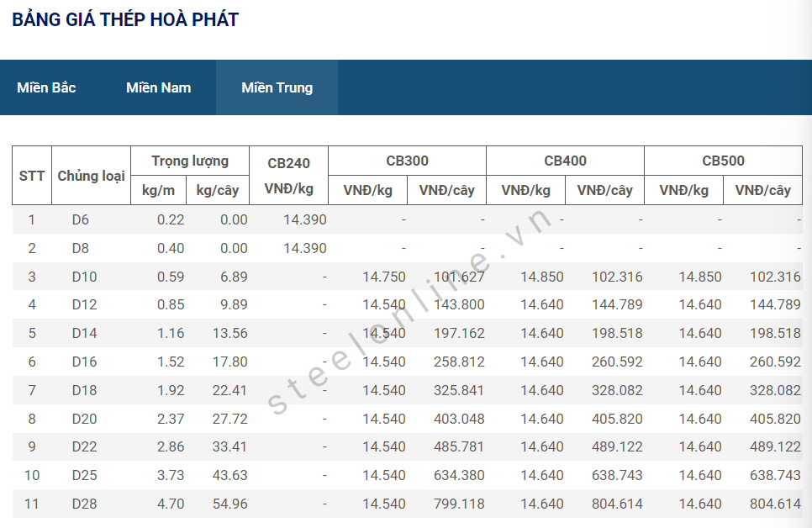812x528 pixels.
Task: Click the Chủng loại column header
Action: pyautogui.click(x=91, y=176)
